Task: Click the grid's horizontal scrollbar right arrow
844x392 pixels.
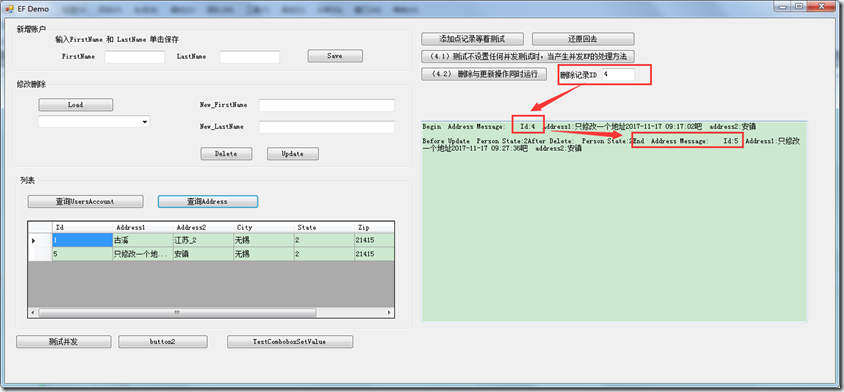Action: [x=390, y=312]
